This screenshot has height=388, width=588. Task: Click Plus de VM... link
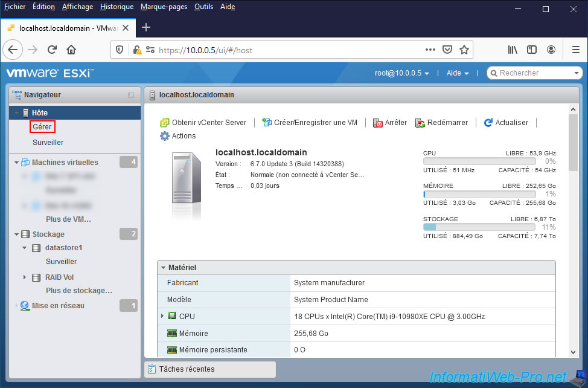(x=68, y=219)
